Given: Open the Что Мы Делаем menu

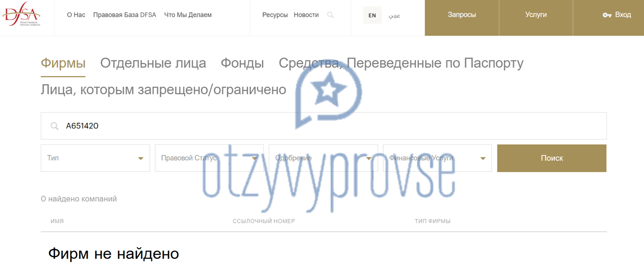Looking at the screenshot, I should coord(188,15).
